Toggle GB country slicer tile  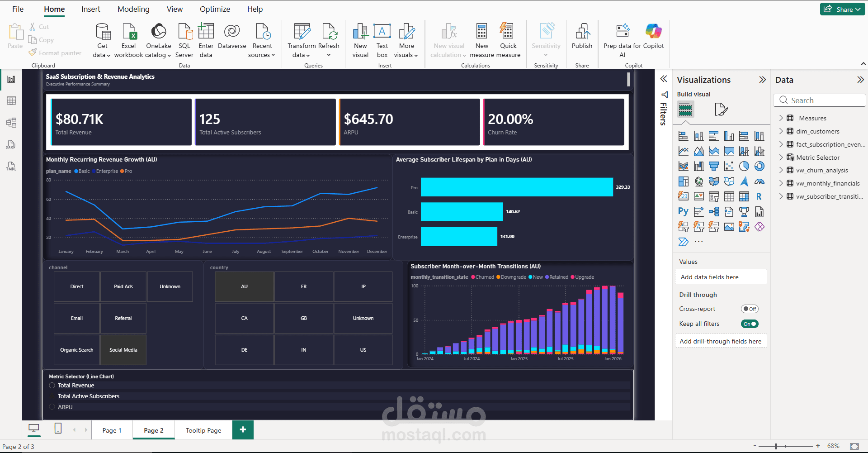pyautogui.click(x=304, y=318)
